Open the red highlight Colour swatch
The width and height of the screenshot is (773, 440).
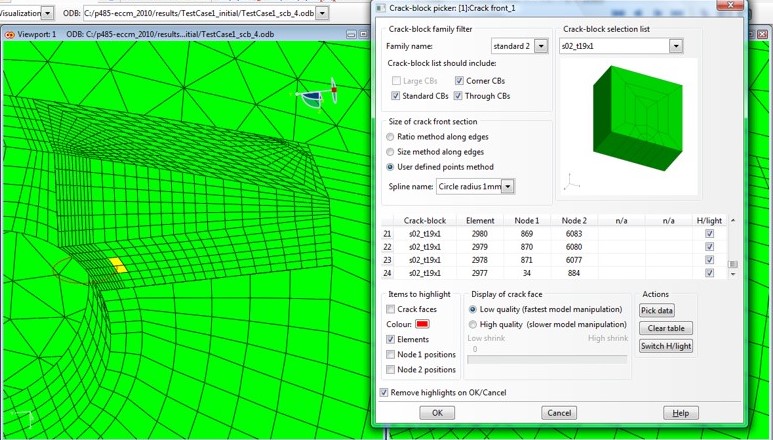point(422,324)
